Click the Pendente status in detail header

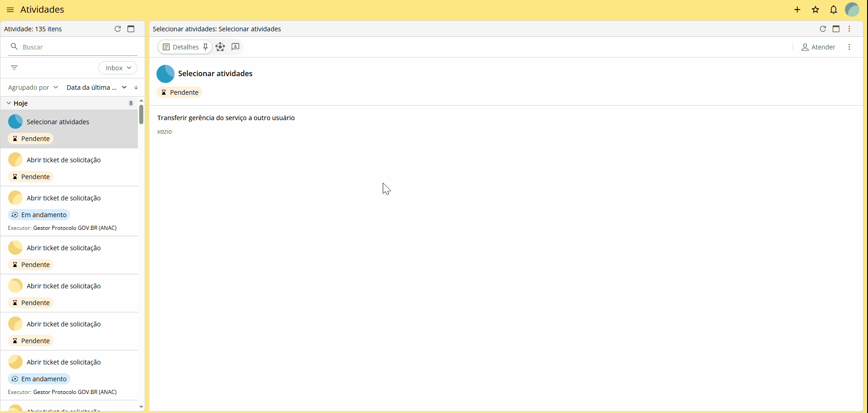pyautogui.click(x=180, y=92)
